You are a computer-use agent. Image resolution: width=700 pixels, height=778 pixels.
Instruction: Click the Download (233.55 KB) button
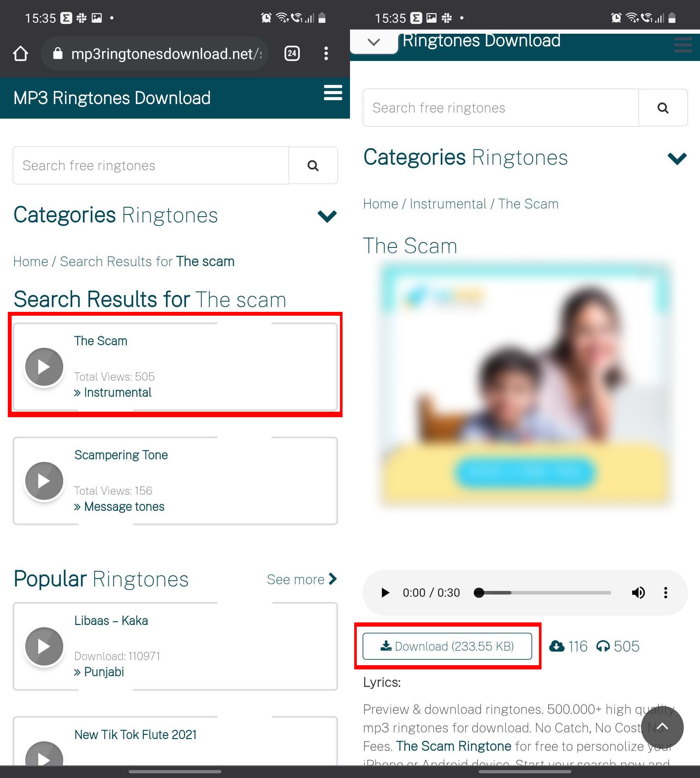(x=447, y=646)
